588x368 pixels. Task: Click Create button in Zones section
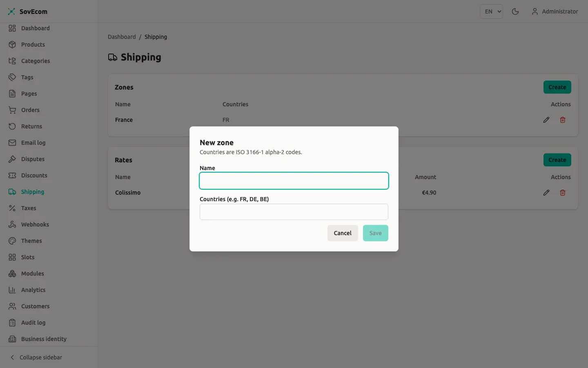tap(557, 87)
